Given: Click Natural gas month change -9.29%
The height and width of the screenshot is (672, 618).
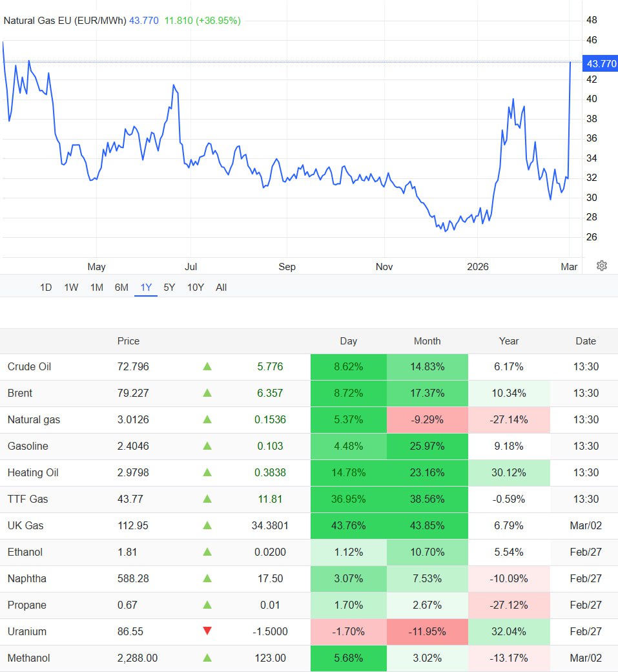Looking at the screenshot, I should [427, 419].
